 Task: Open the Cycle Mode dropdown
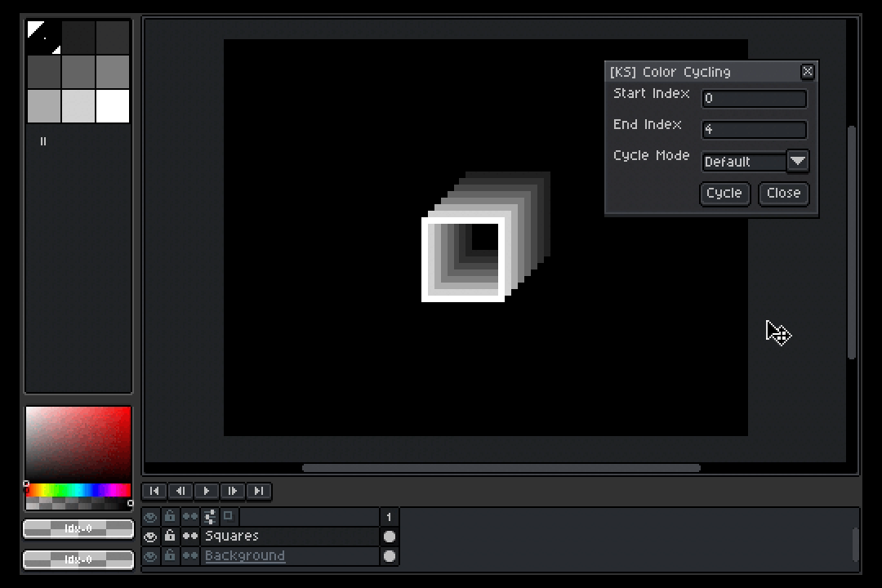click(x=797, y=161)
